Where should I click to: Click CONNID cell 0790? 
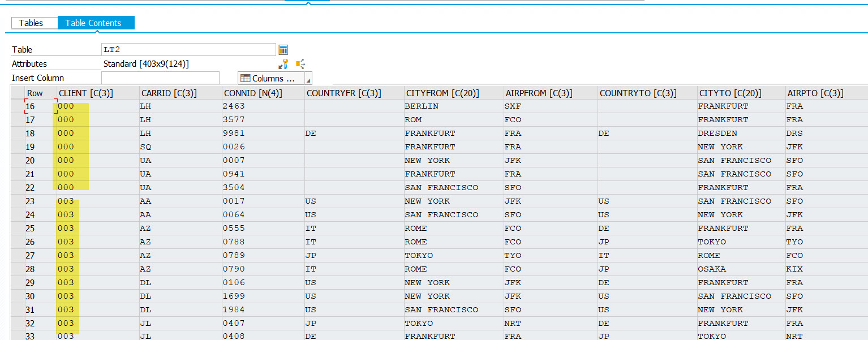click(263, 269)
